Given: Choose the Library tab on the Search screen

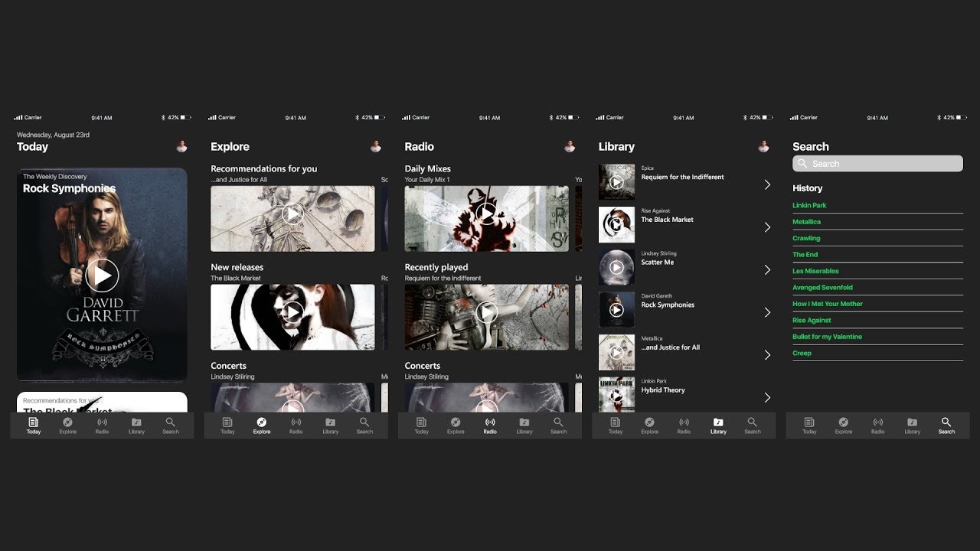Looking at the screenshot, I should [913, 425].
